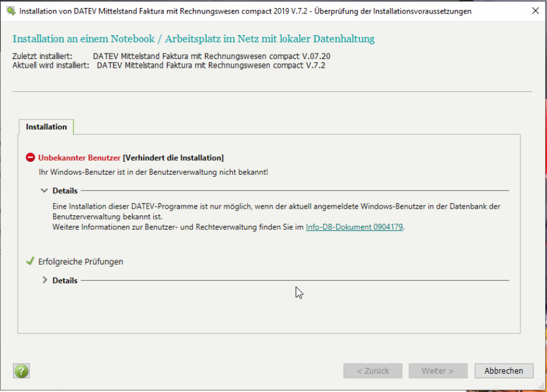Image resolution: width=547 pixels, height=392 pixels.
Task: Click the teal heading about Notebook installation
Action: click(193, 39)
